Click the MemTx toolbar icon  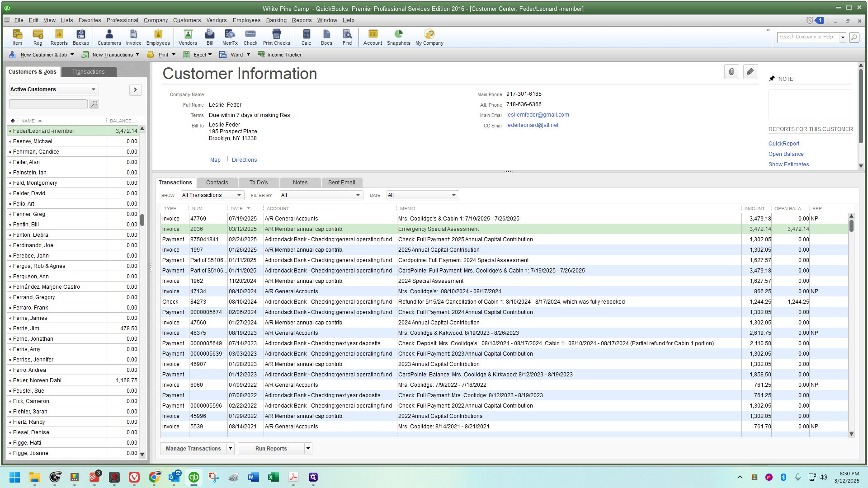(230, 37)
